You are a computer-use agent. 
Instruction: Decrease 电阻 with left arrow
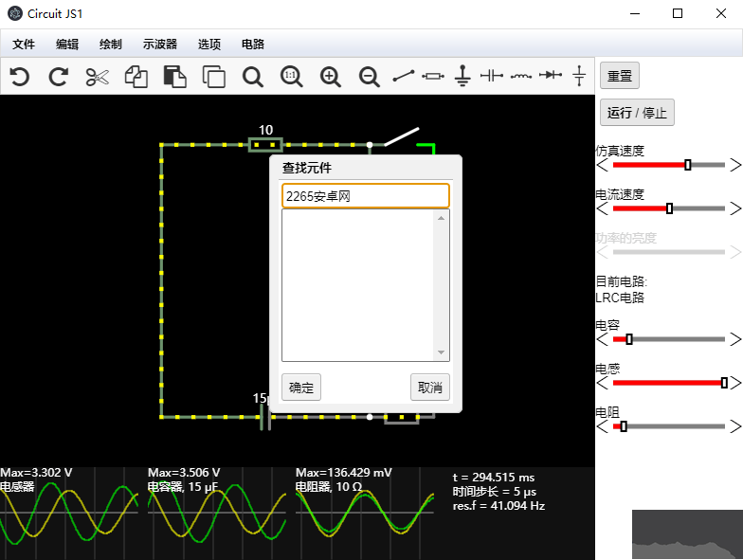[x=603, y=426]
